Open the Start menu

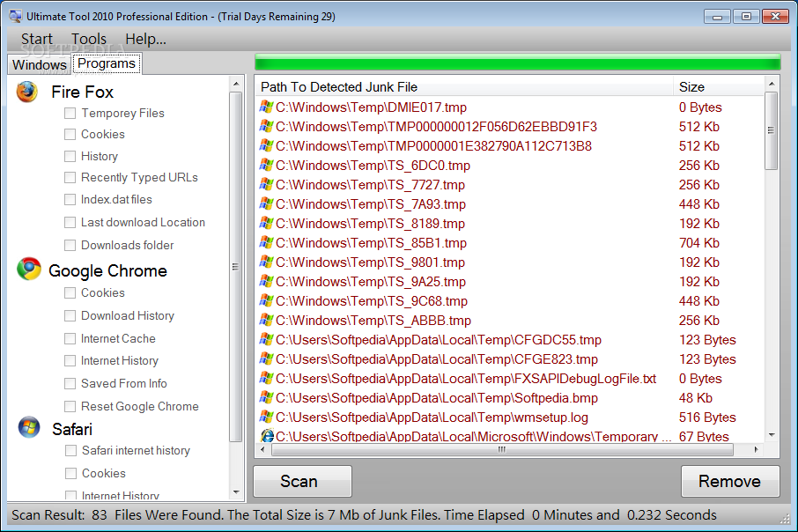click(x=37, y=39)
